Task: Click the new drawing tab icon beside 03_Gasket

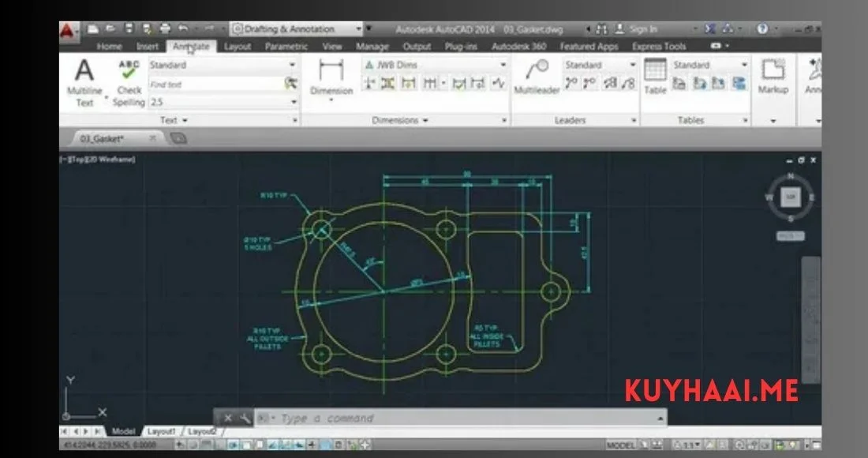Action: pyautogui.click(x=178, y=138)
